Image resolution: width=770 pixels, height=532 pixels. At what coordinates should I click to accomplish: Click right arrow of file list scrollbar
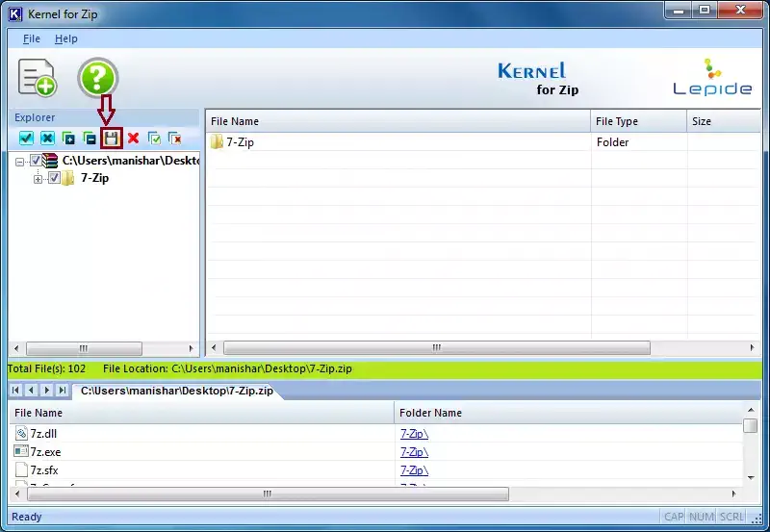752,347
